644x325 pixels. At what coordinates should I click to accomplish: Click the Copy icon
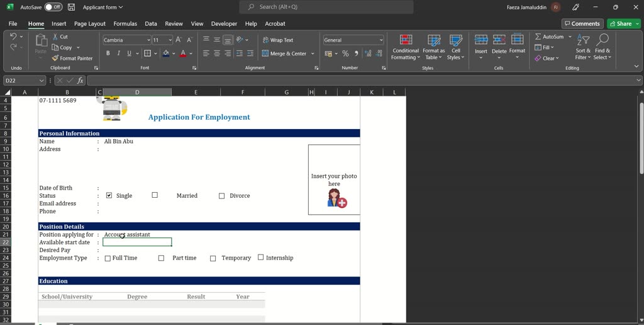pos(55,47)
